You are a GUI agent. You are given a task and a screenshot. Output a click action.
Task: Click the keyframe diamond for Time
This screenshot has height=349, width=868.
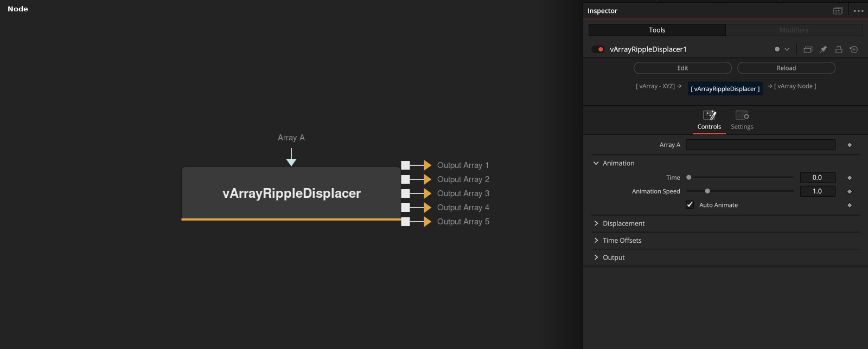click(850, 178)
